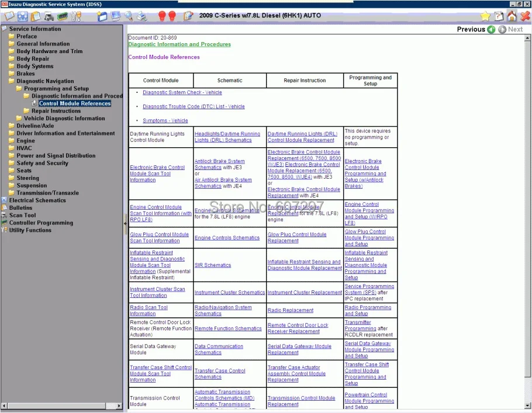Open Power and Signal Distribution folder

click(56, 155)
